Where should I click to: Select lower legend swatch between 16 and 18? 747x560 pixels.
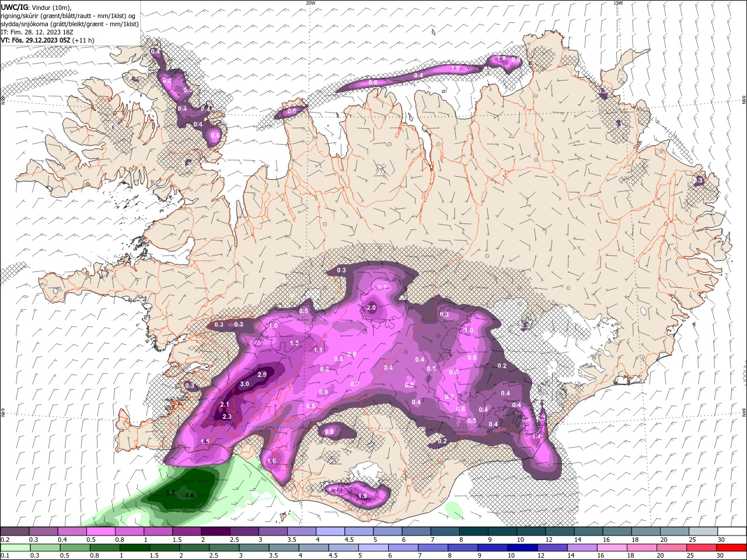(612, 548)
